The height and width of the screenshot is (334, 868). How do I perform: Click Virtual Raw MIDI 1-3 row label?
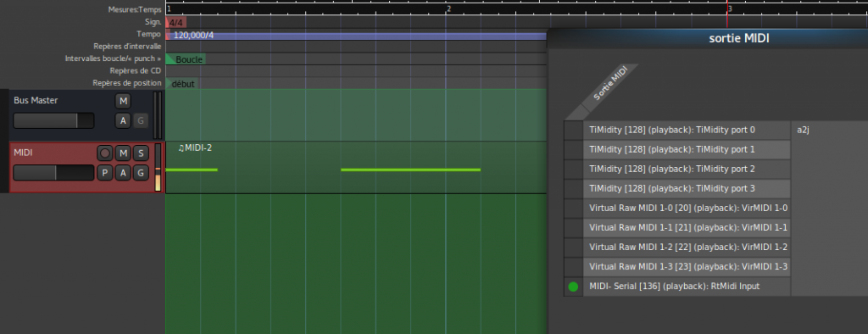(687, 267)
